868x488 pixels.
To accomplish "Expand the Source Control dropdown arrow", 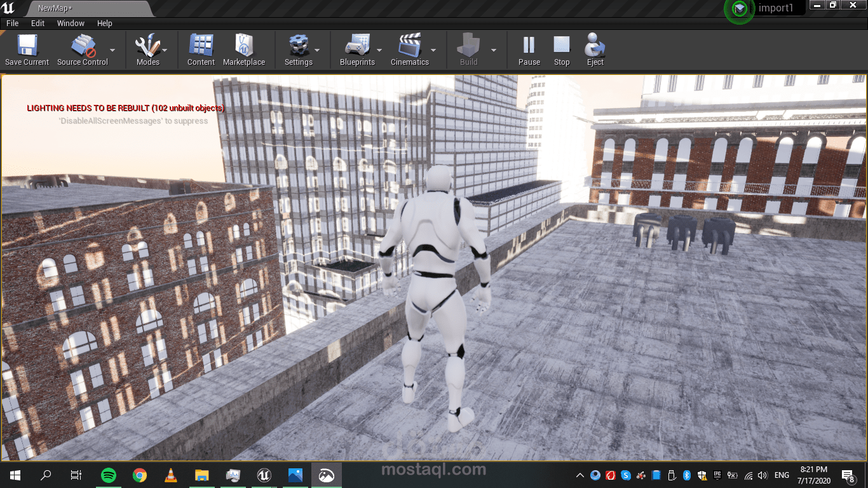I will click(112, 50).
